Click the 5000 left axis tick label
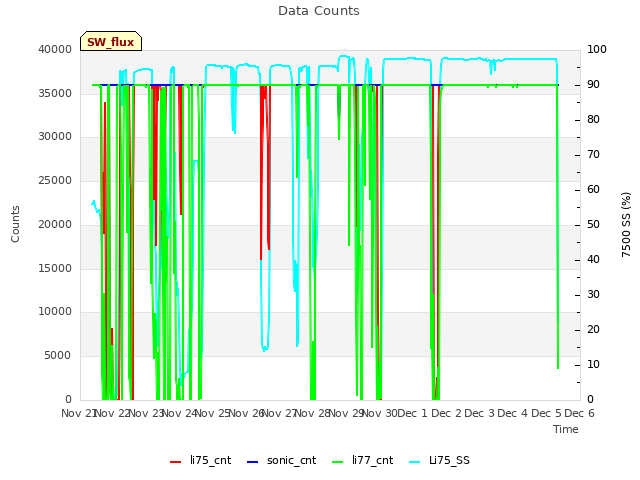This screenshot has height=480, width=640. 58,356
